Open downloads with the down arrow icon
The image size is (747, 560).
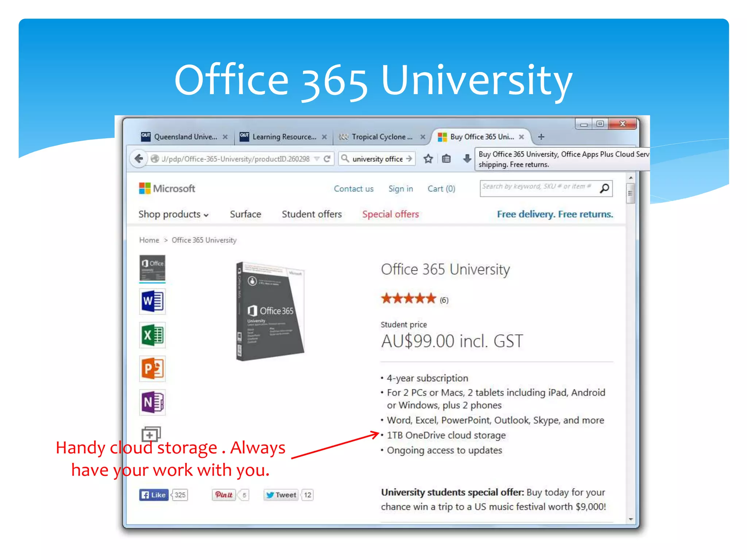(467, 159)
